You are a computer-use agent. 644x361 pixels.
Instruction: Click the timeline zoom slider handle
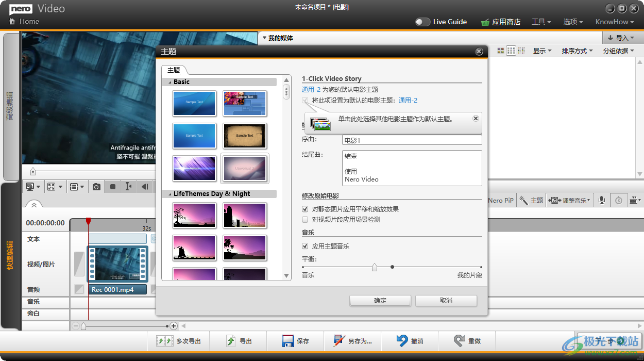click(x=83, y=326)
